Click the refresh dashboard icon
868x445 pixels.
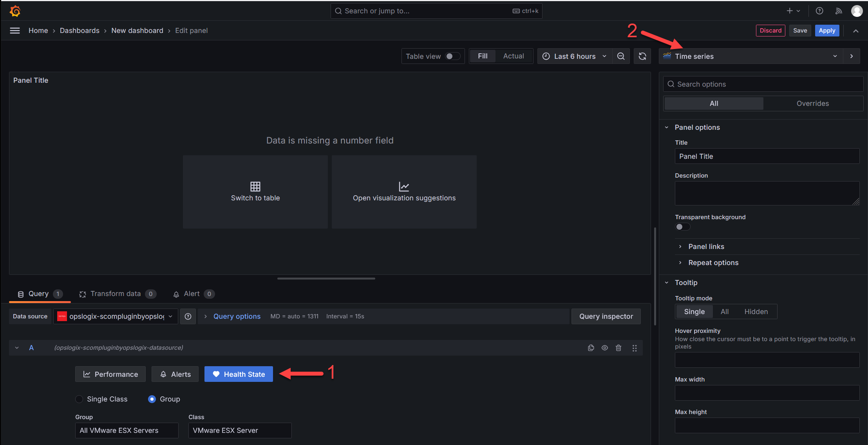click(x=642, y=56)
